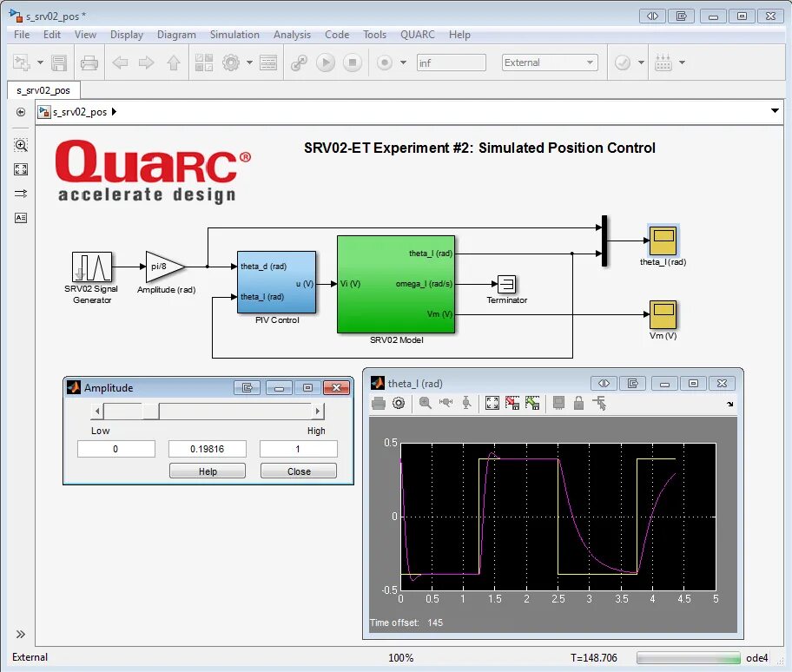The image size is (792, 672).
Task: Expand the palette with double chevron
Action: [x=21, y=634]
